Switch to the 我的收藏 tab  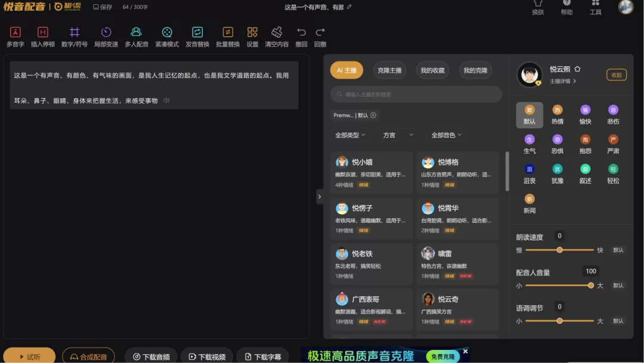(x=432, y=70)
